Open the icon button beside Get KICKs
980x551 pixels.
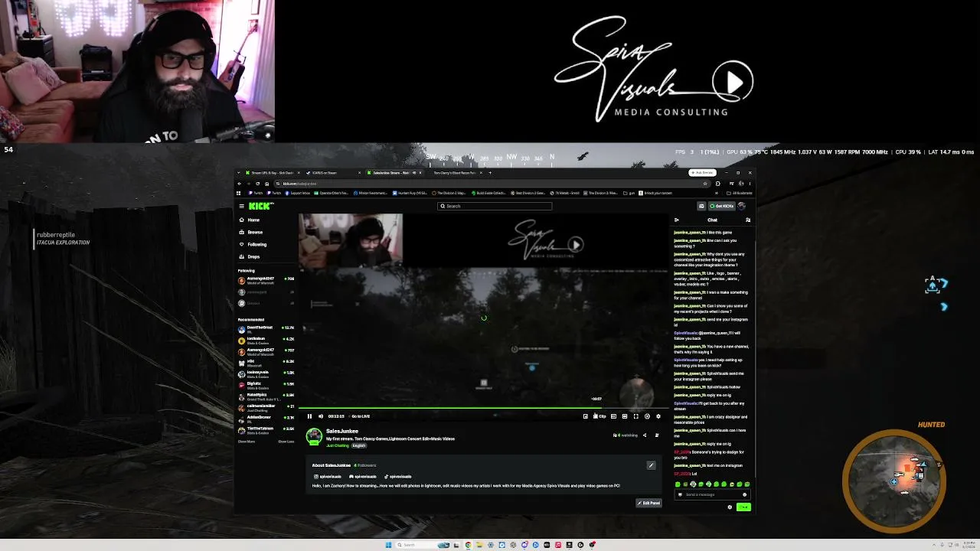pos(701,206)
